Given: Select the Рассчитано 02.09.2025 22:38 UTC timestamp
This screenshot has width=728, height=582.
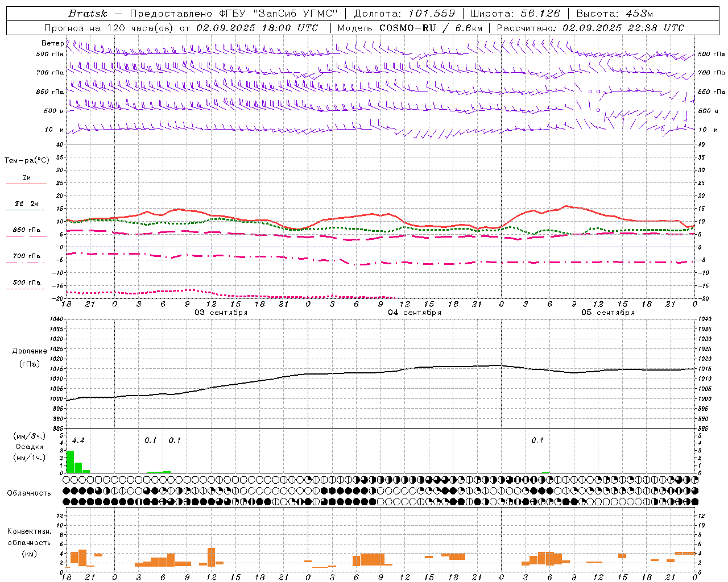Looking at the screenshot, I should tap(590, 28).
